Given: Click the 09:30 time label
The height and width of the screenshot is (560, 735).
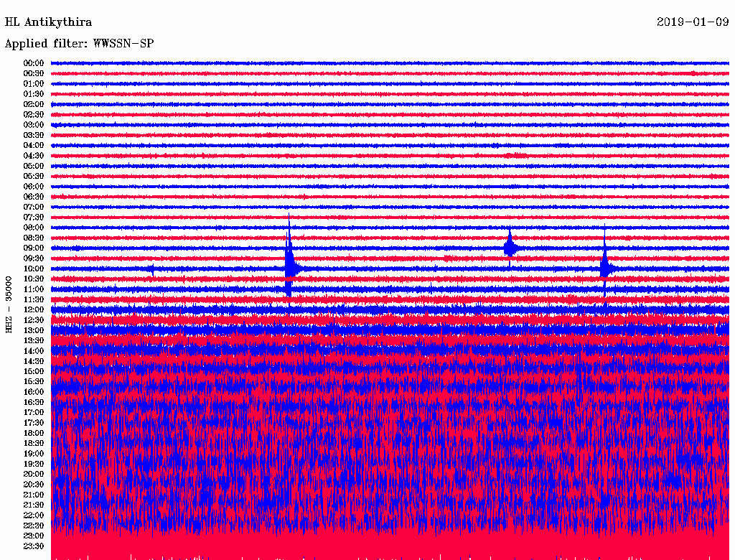Looking at the screenshot, I should pos(34,258).
